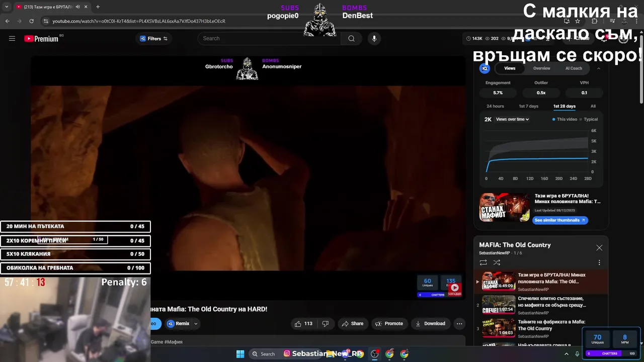
Task: Click the subscribe watermark in player
Action: [454, 288]
